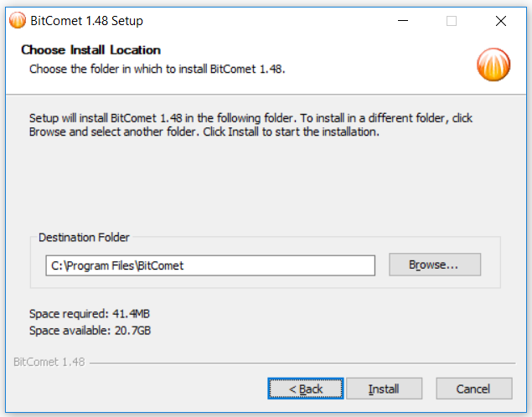532x417 pixels.
Task: Start installation with the Install button
Action: [x=384, y=389]
